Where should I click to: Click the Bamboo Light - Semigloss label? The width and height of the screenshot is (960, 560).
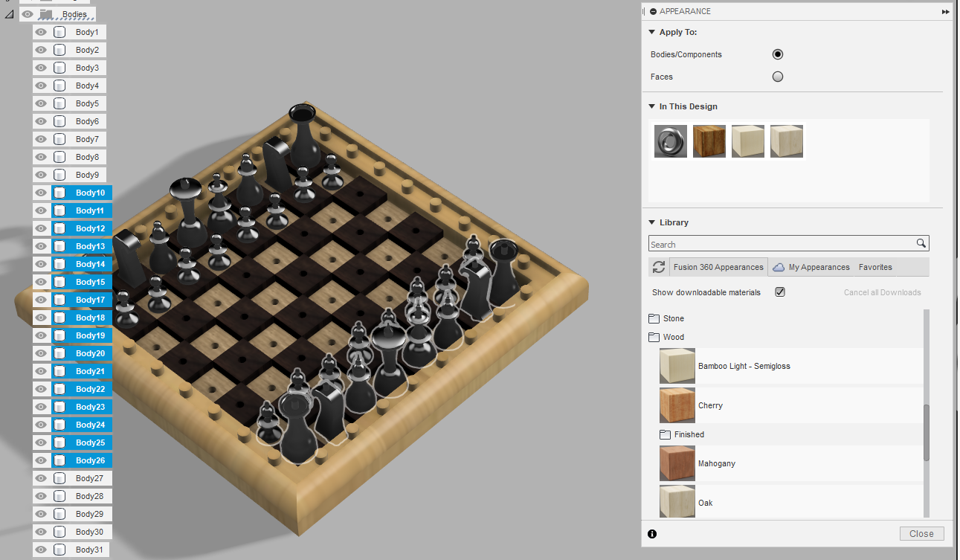coord(744,366)
